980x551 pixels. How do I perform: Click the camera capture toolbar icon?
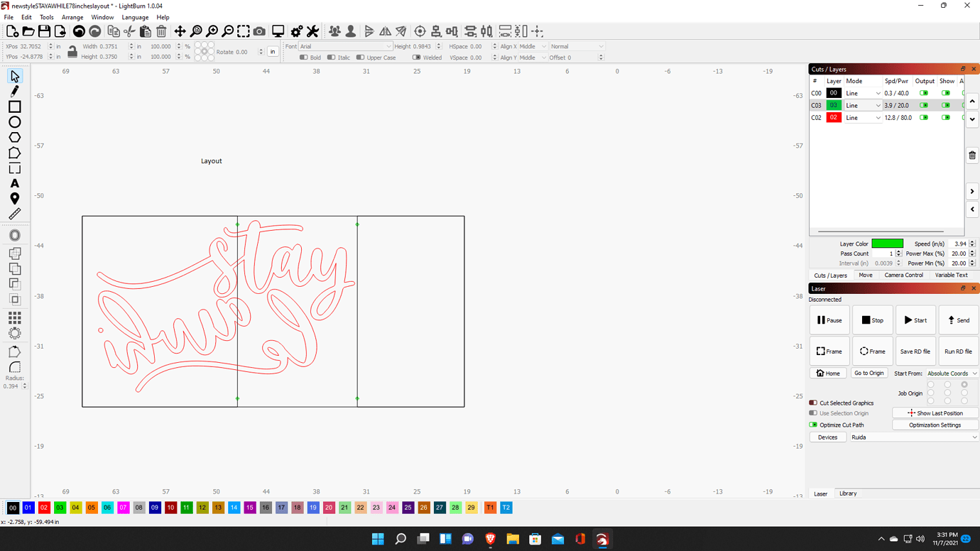click(x=258, y=32)
